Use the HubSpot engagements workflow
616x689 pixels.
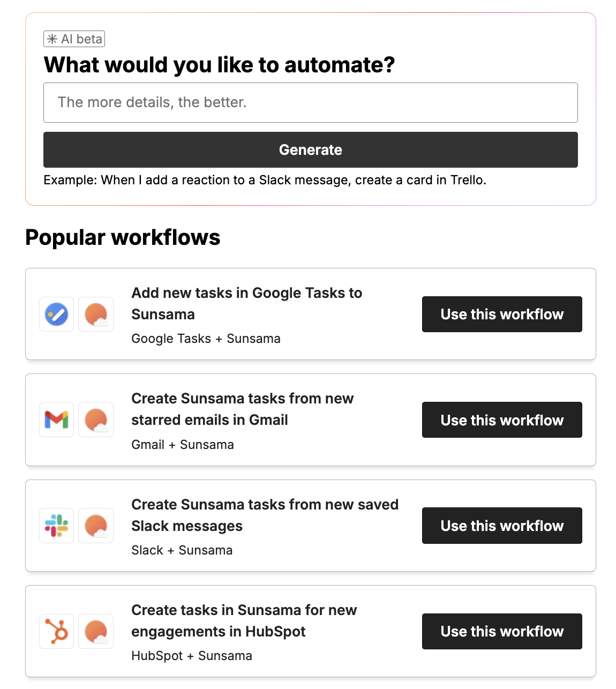click(501, 631)
